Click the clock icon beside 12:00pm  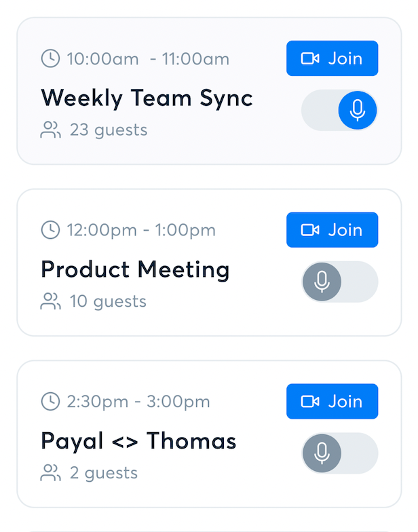point(50,230)
